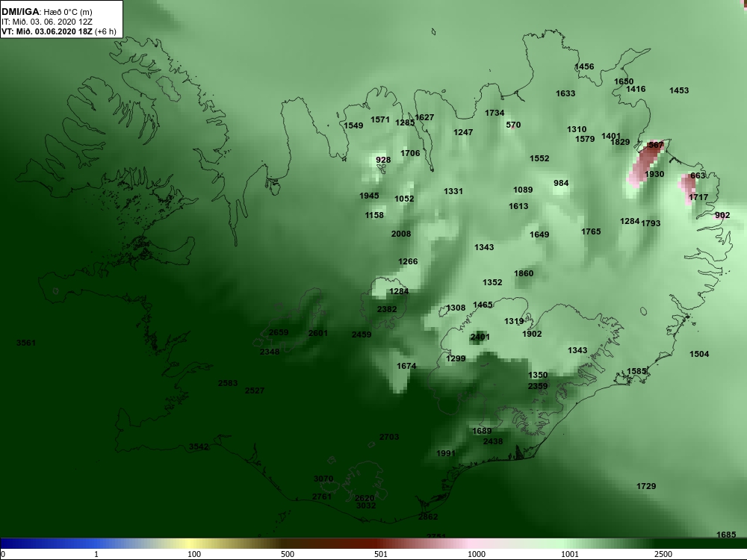Click the map value 663
Viewport: 747px width, 560px height.
pos(698,175)
